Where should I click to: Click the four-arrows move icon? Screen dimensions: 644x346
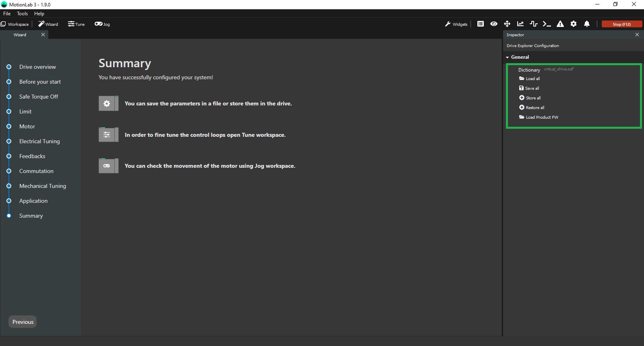[x=507, y=24]
